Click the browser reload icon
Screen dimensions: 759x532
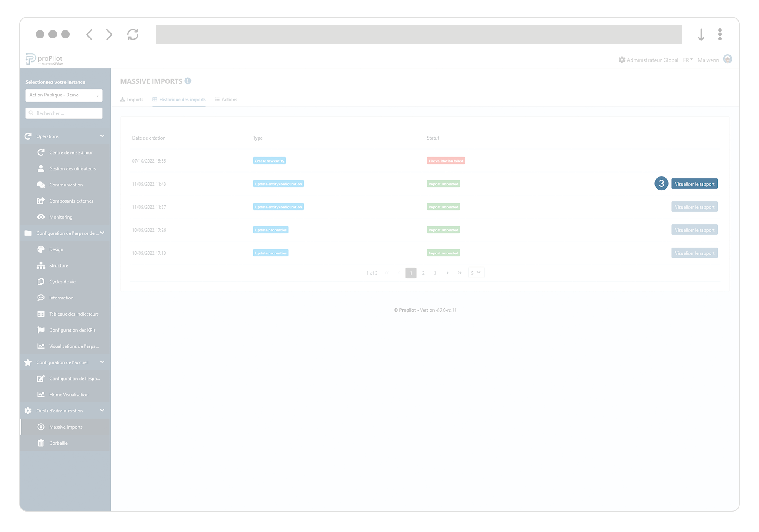click(133, 35)
